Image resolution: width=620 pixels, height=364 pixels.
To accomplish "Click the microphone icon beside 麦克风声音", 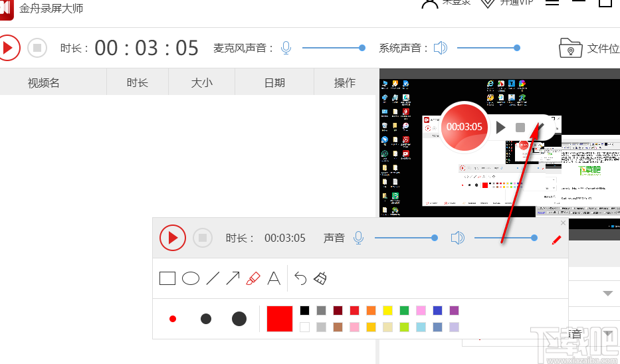I will 286,48.
